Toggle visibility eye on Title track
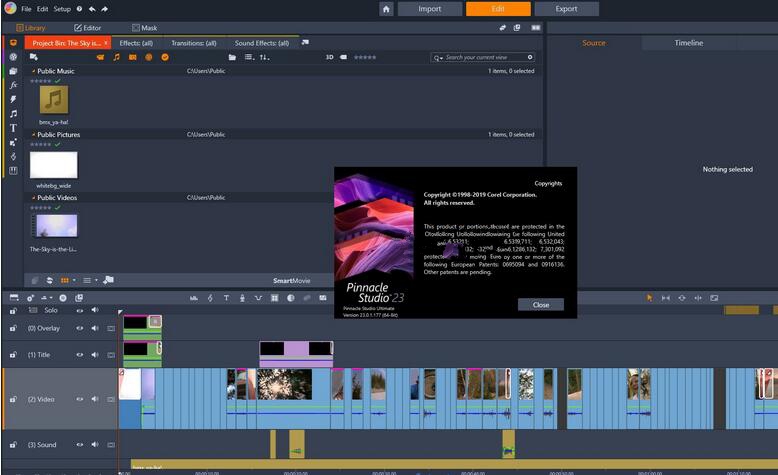Viewport: 778px width, 475px height. (80, 355)
